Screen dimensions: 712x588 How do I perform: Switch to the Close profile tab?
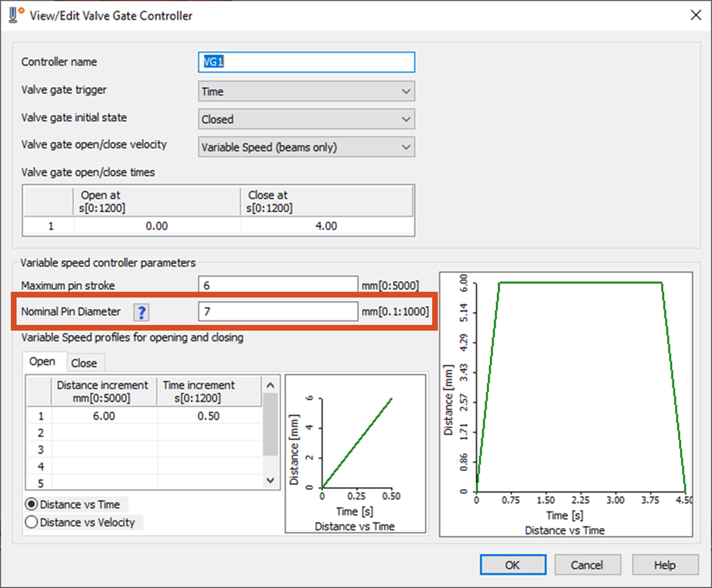point(86,362)
